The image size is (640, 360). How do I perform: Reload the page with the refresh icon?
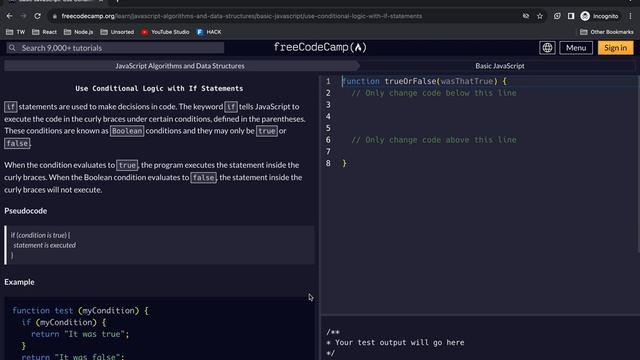tap(37, 16)
